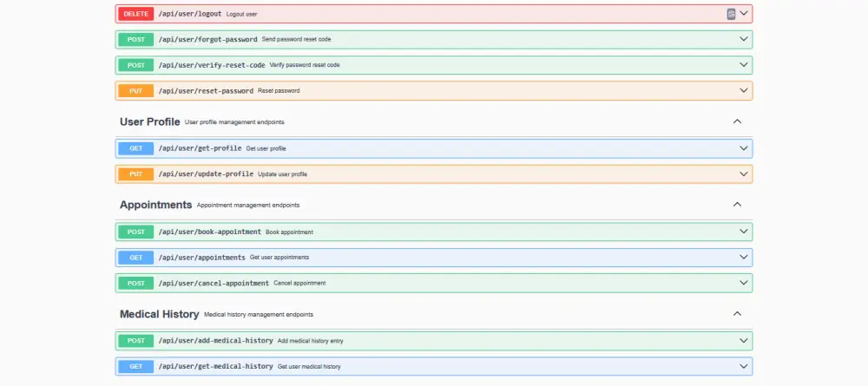Click POST badge on verify-reset-code row

coord(135,65)
